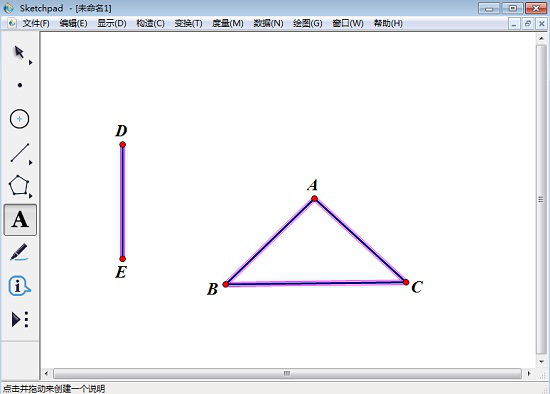Screen dimensions: 550x394
Task: Open the Custom tools button
Action: click(20, 319)
